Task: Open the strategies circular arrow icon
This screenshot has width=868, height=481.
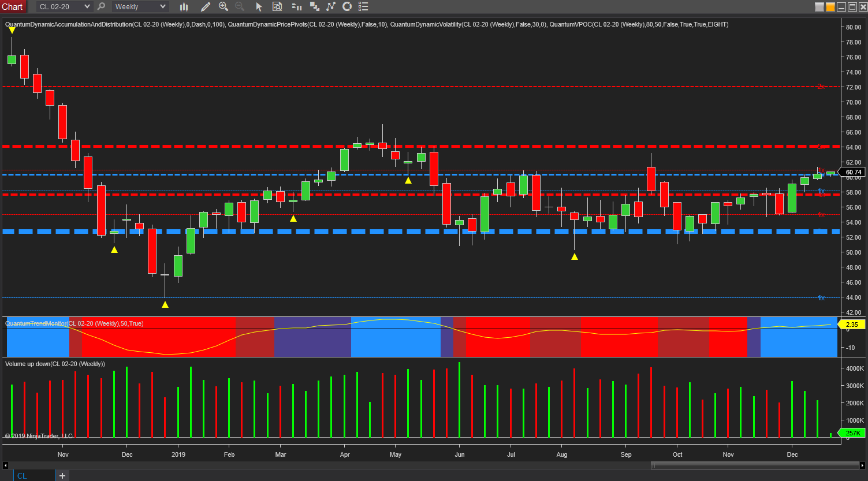Action: (x=347, y=7)
